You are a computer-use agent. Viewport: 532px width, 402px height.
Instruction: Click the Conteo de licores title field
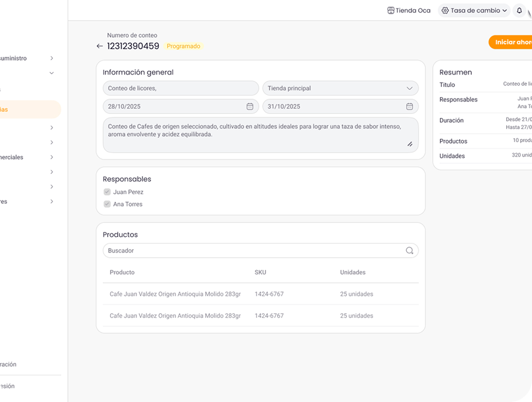[x=180, y=88]
